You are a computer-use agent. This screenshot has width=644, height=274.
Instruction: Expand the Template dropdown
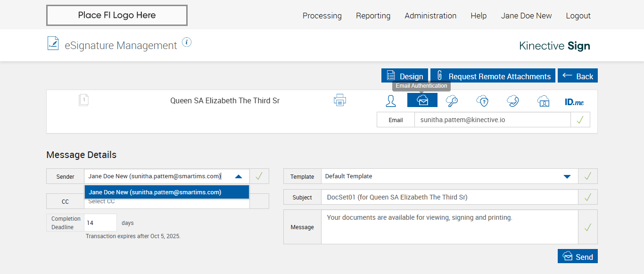click(567, 176)
